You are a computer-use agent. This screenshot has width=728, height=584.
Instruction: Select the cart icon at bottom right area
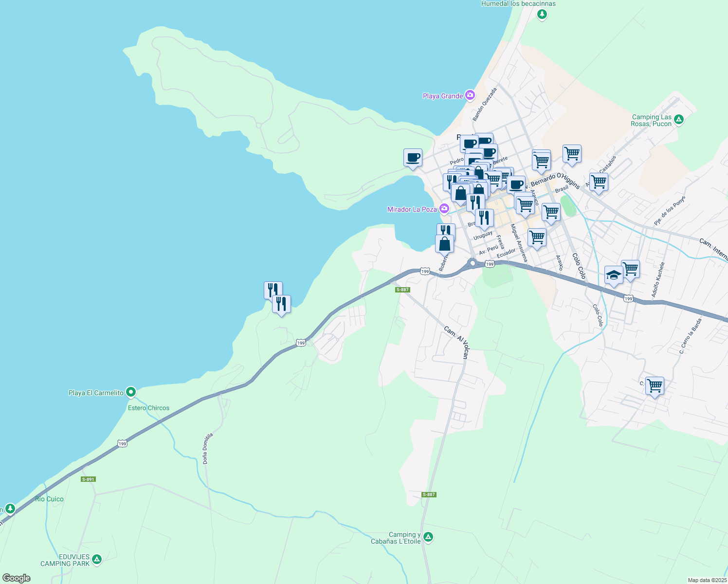point(655,384)
